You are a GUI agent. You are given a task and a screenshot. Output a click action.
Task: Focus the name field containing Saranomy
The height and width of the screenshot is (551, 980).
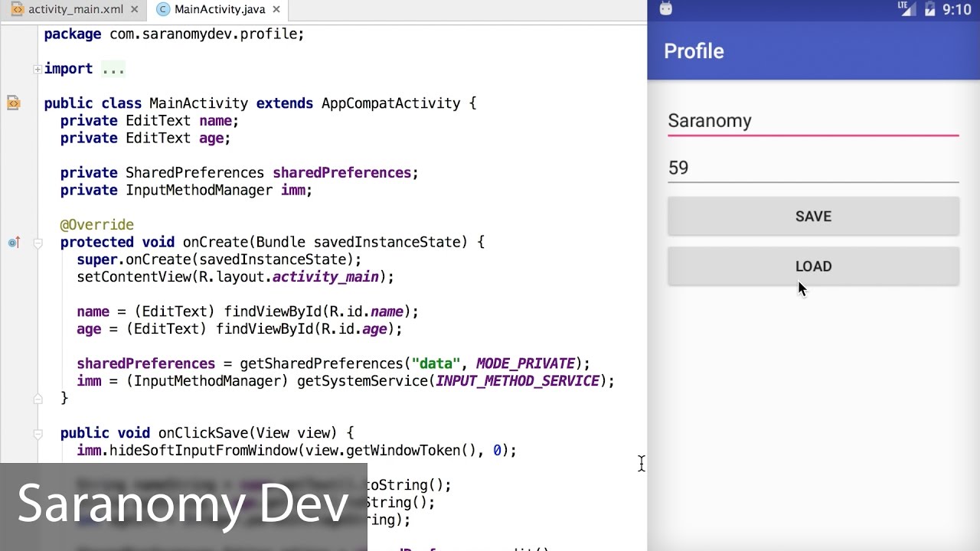[x=813, y=121]
